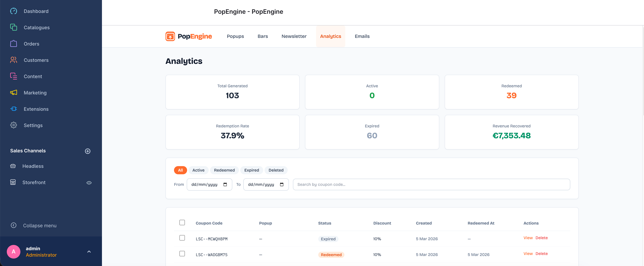
Task: Switch to the Newsletter tab
Action: pos(294,36)
